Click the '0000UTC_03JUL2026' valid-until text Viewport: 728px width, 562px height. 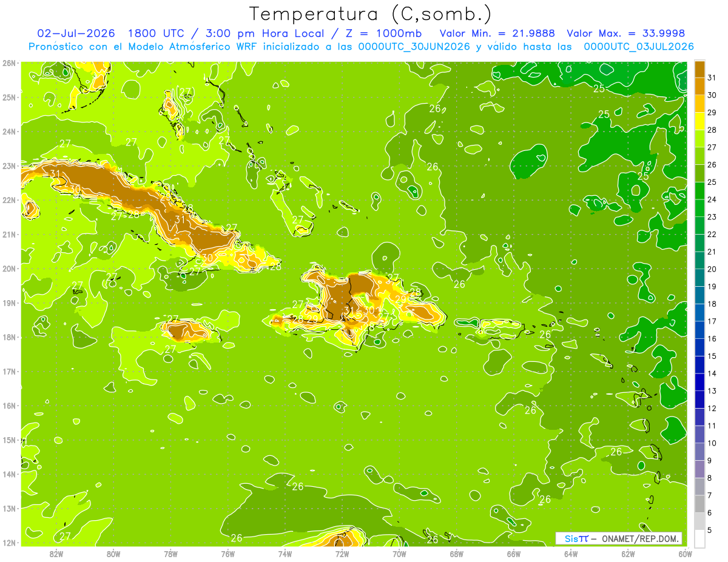tap(639, 47)
